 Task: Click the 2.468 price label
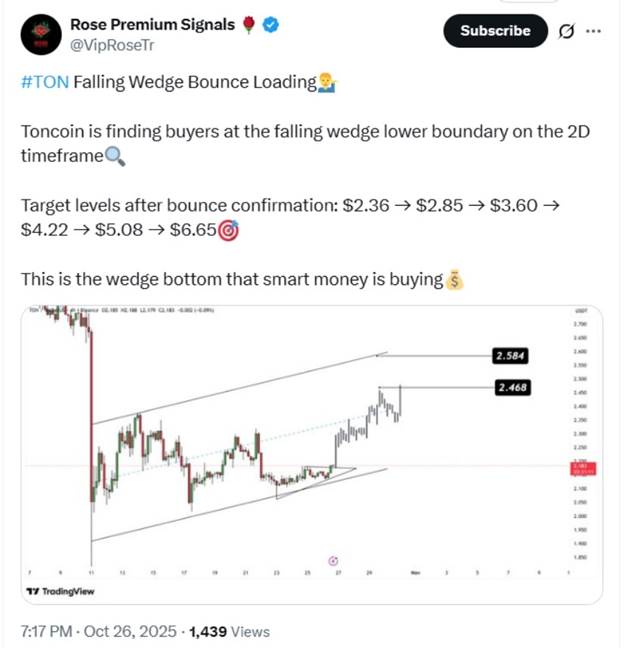509,387
